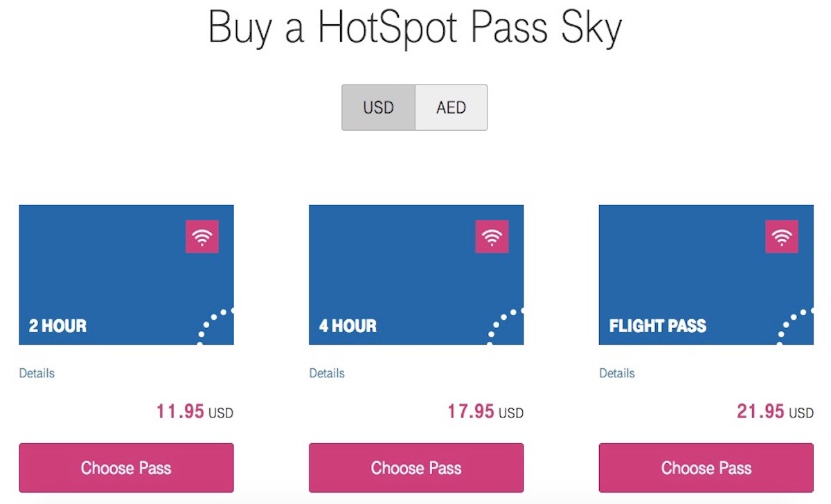Switch currency to AED
Viewport: 831px width, 504px height.
coord(452,108)
